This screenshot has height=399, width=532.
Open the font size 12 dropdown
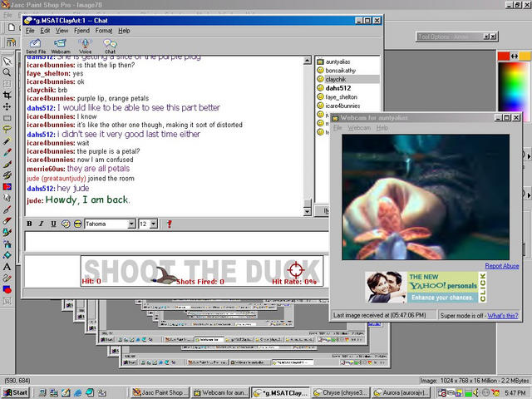click(x=154, y=224)
